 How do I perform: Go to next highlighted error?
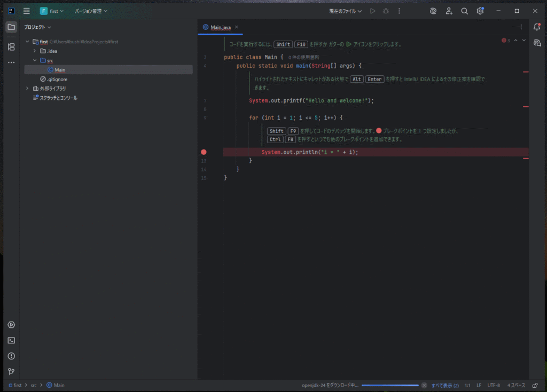[x=524, y=41]
